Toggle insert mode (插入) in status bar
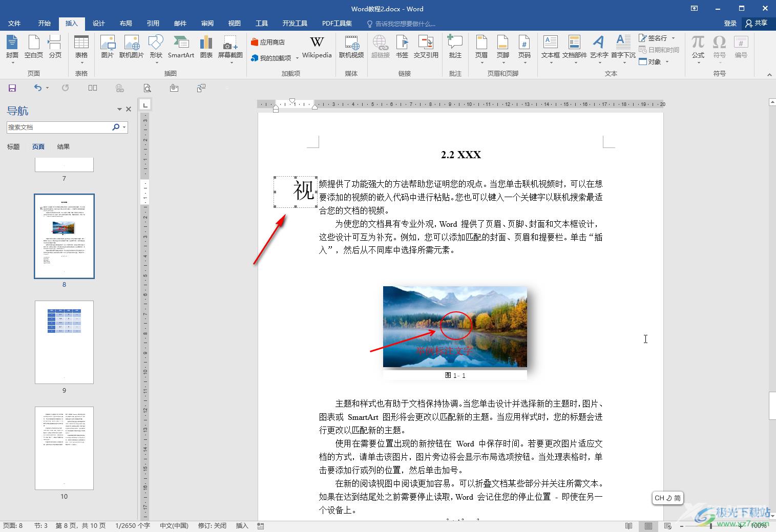The width and height of the screenshot is (776, 532). [x=242, y=526]
